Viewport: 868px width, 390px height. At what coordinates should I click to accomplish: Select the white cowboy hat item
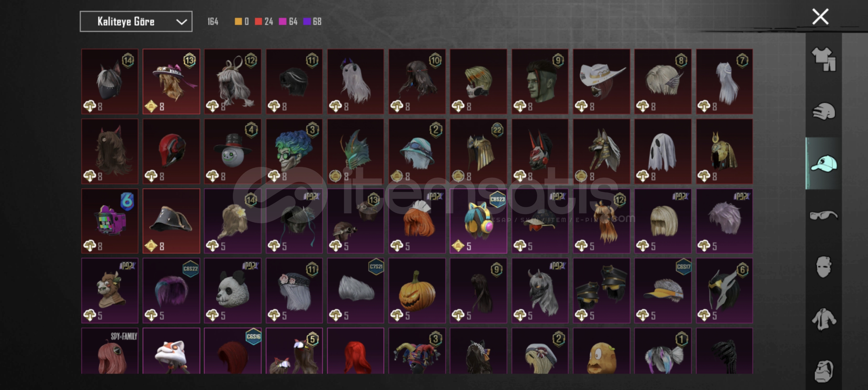click(x=601, y=82)
